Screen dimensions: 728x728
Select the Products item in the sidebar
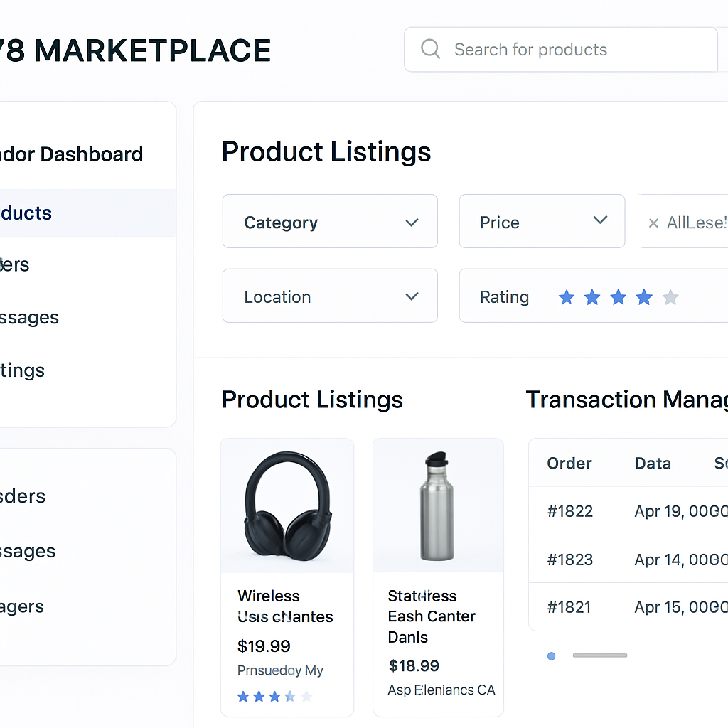pyautogui.click(x=87, y=213)
